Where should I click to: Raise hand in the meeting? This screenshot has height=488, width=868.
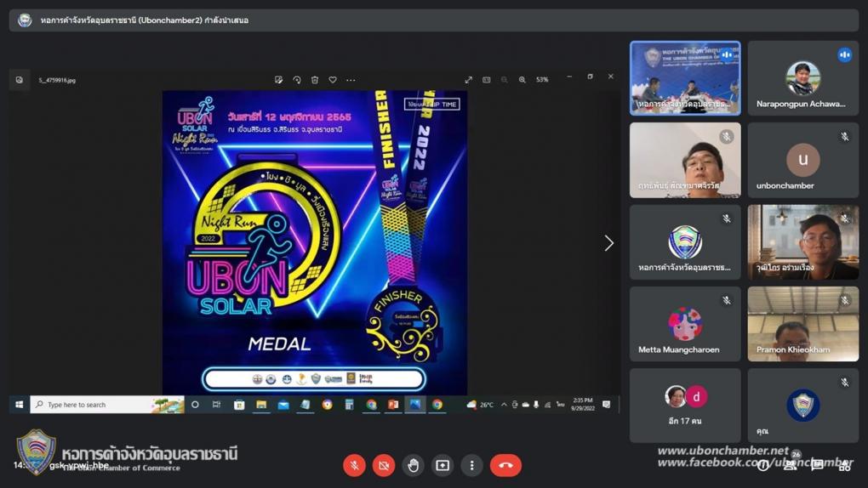413,465
